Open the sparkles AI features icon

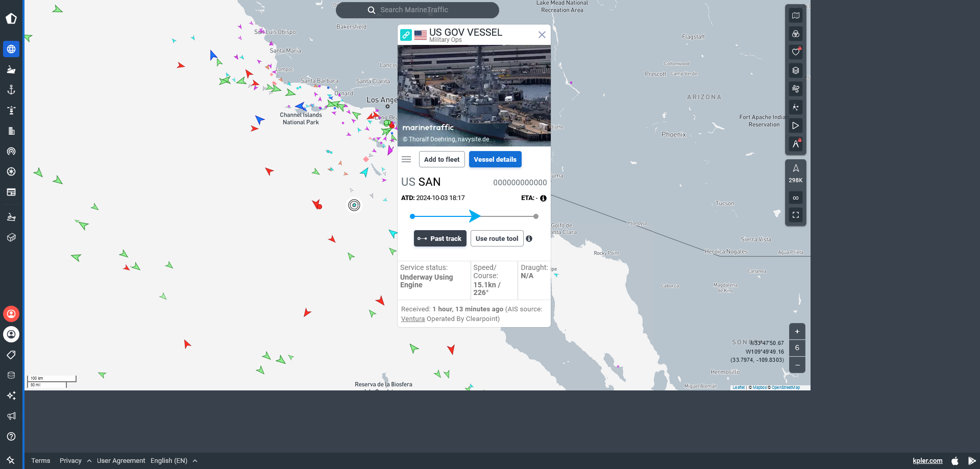click(x=11, y=396)
